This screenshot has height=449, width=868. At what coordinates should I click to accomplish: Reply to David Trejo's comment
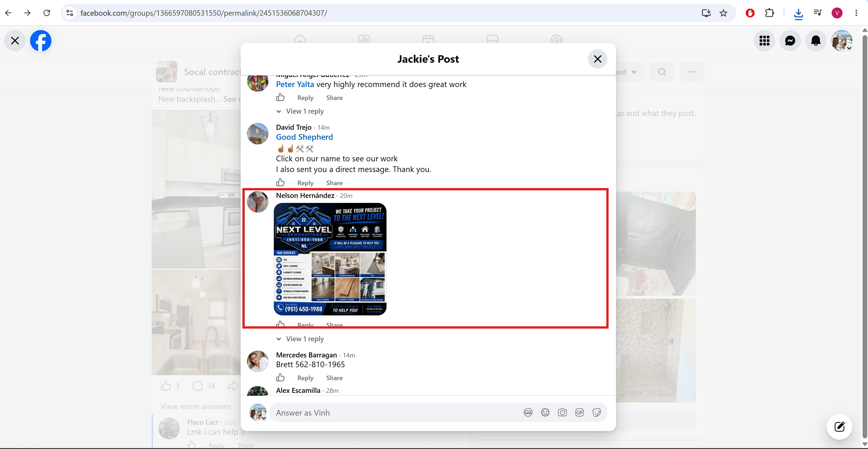click(305, 183)
